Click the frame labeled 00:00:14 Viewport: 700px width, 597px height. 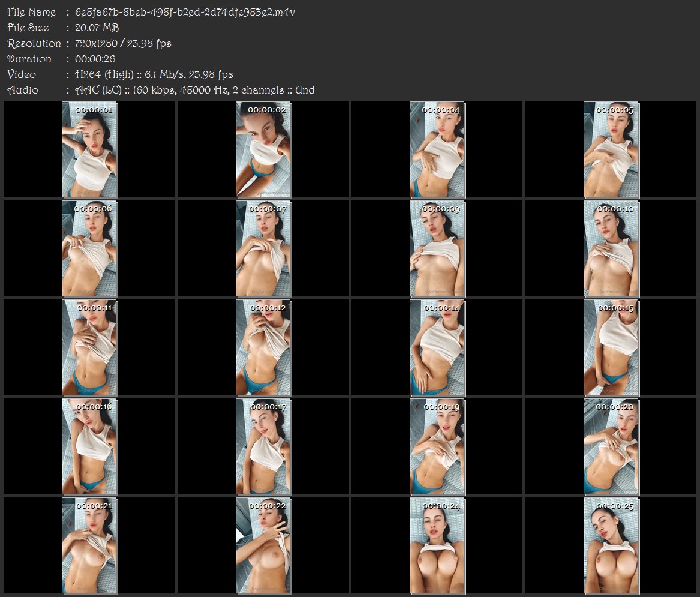click(x=437, y=348)
